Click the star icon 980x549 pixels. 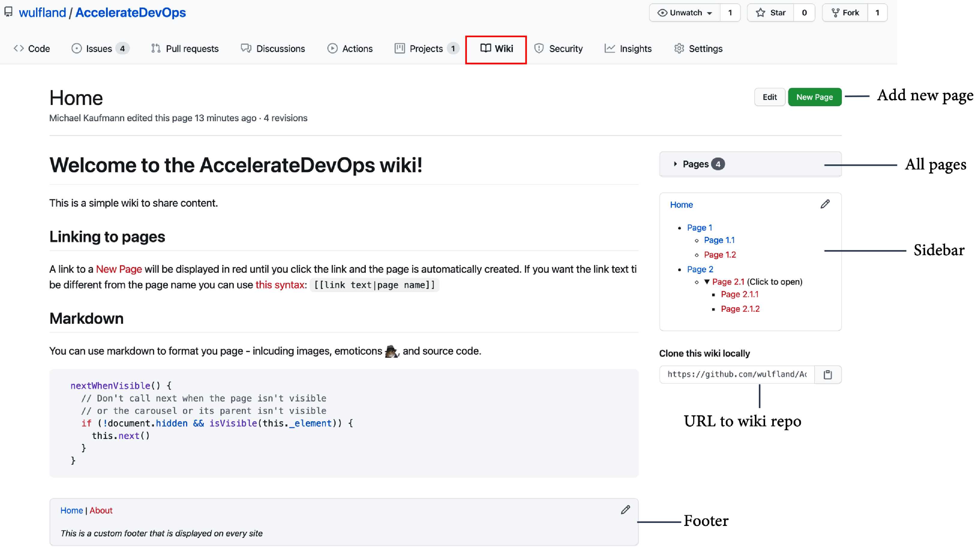(760, 13)
